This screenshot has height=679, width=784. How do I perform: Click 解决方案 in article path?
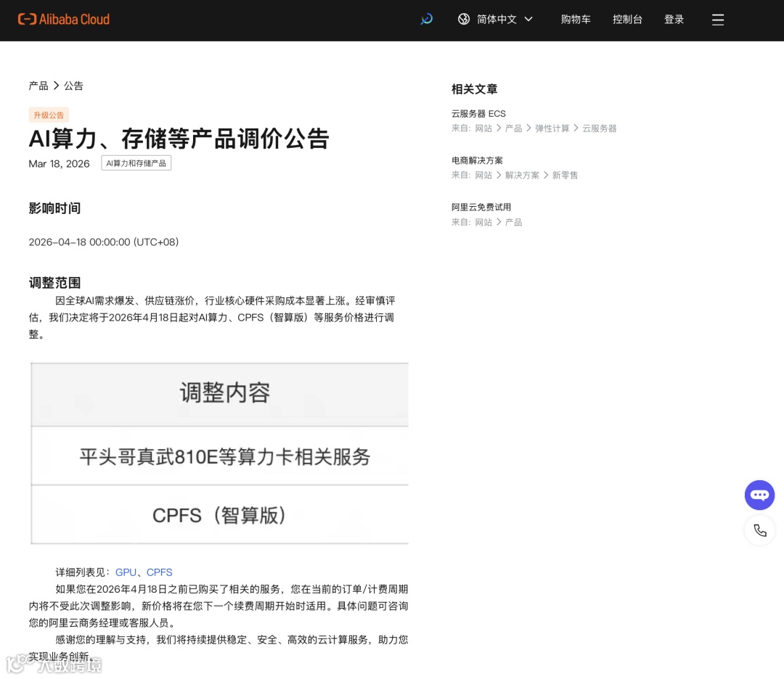[x=522, y=176]
